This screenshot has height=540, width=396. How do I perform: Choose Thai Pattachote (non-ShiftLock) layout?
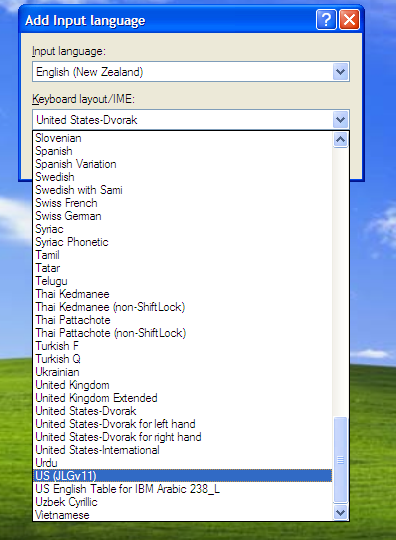pos(183,333)
